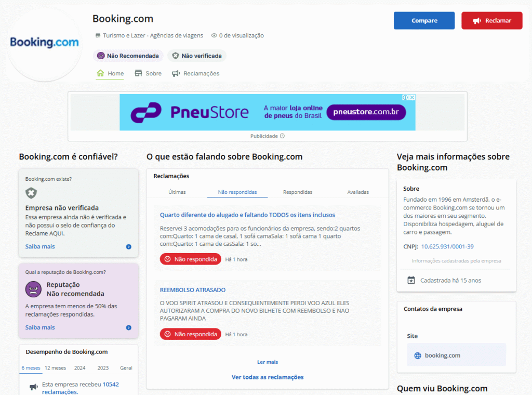The width and height of the screenshot is (532, 395).
Task: Click arrow icon beside Saiba mais in reputation card
Action: pos(128,327)
